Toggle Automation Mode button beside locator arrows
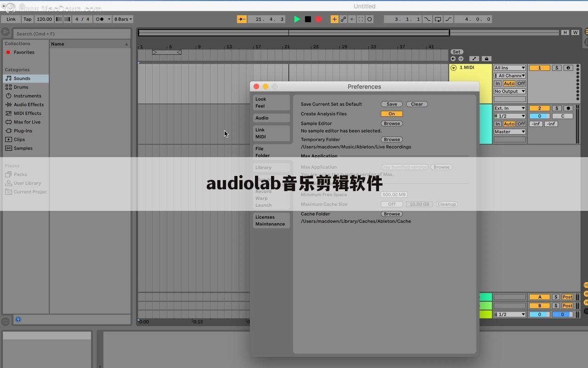 (475, 59)
